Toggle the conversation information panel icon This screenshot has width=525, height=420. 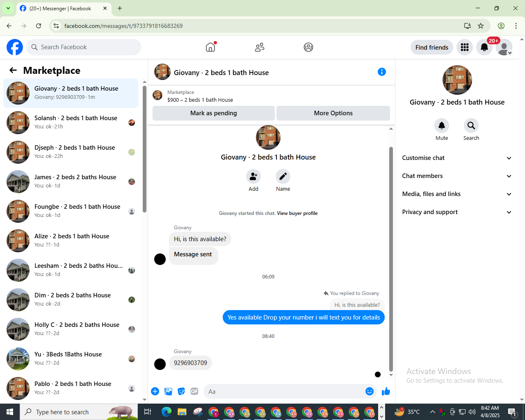tap(382, 72)
